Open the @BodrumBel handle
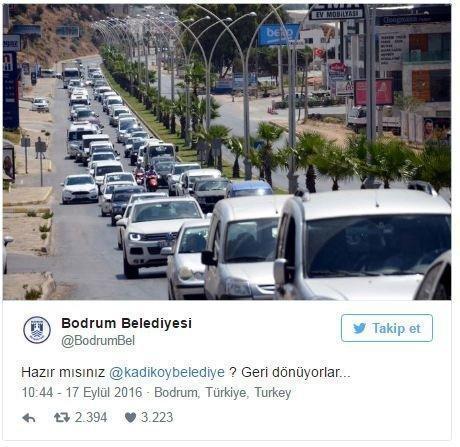Viewport: 460px width, 447px height. (98, 341)
